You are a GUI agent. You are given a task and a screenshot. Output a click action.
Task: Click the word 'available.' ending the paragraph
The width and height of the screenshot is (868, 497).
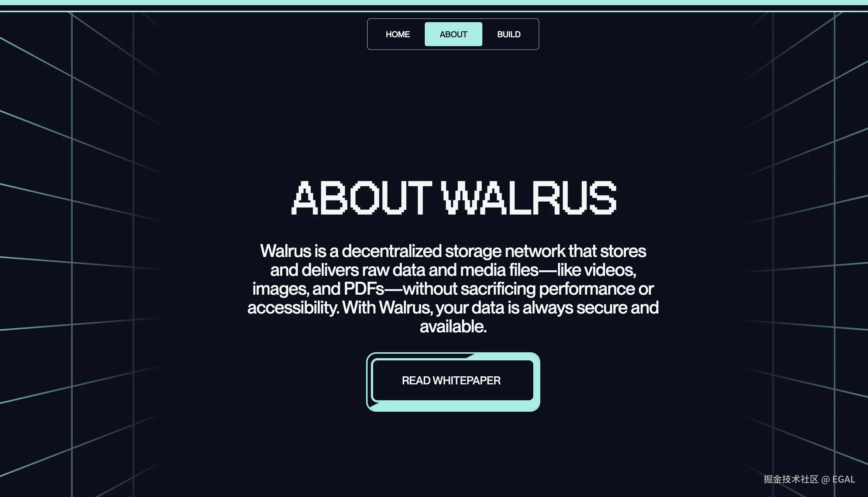coord(453,326)
